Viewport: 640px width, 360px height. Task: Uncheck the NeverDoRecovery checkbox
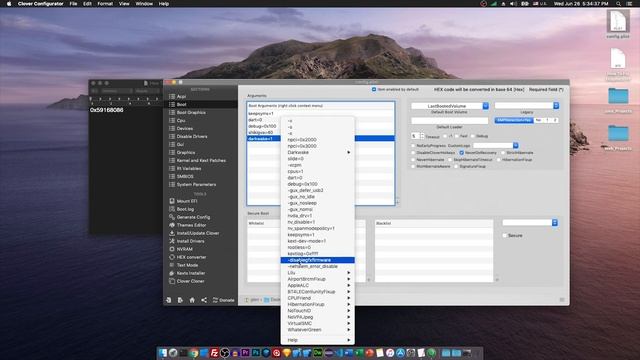click(462, 153)
